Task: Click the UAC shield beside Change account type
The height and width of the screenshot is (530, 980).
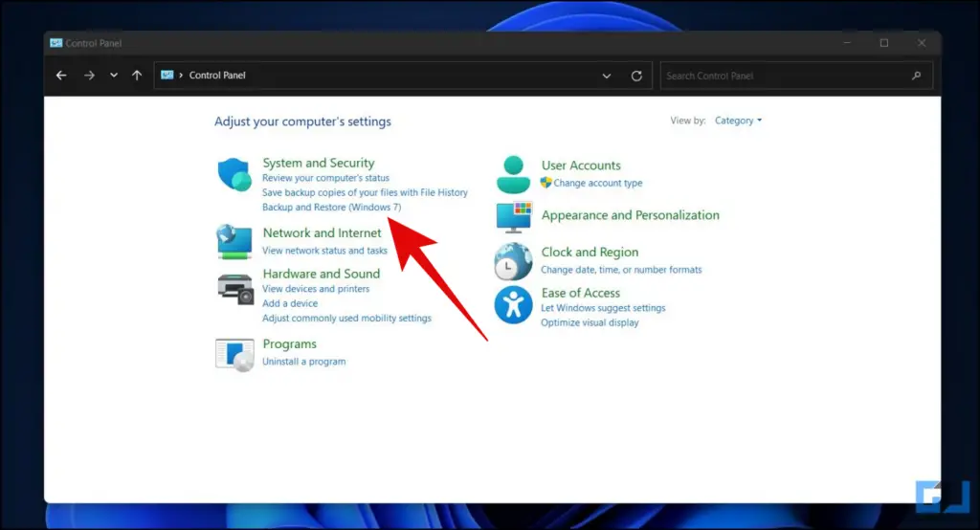Action: (x=546, y=183)
